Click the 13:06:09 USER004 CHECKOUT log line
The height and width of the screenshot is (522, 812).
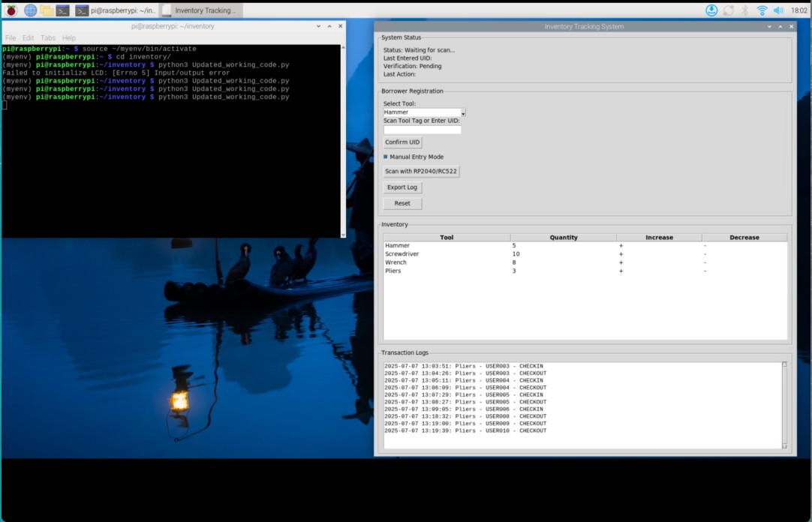pyautogui.click(x=465, y=388)
